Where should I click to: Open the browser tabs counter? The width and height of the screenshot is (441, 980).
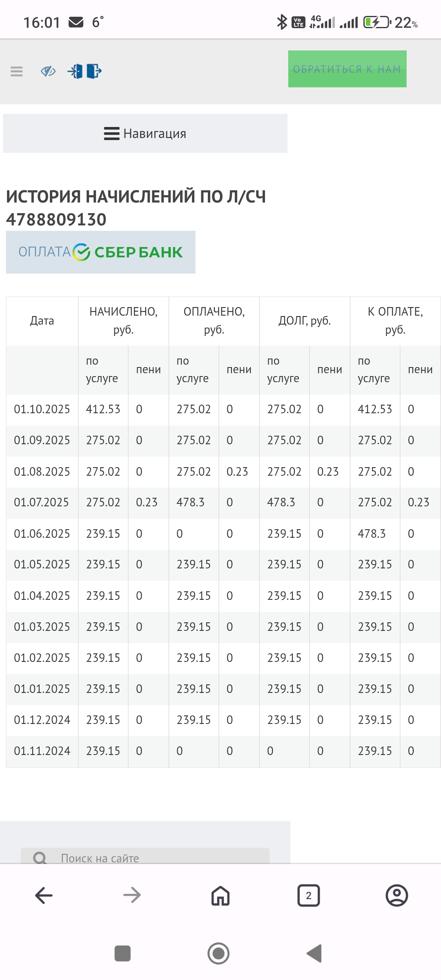tap(308, 895)
